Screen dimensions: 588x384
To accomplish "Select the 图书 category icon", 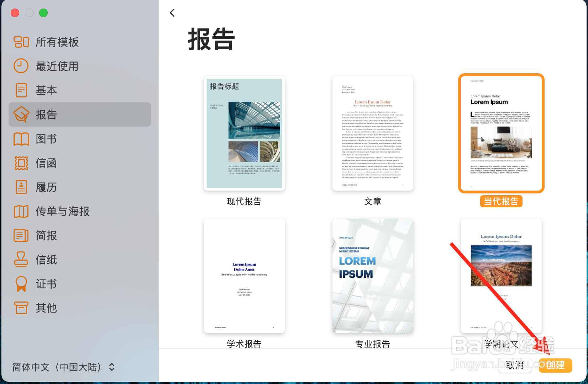I will [x=21, y=139].
